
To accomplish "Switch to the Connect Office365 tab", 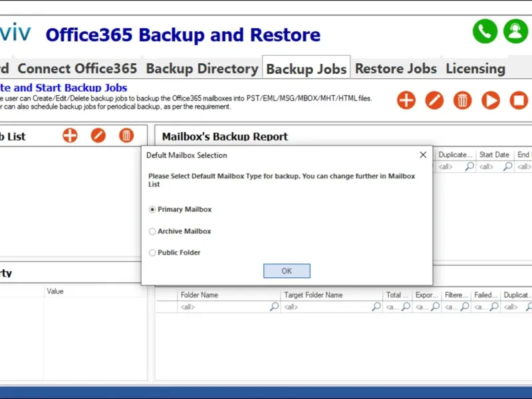I will 77,68.
